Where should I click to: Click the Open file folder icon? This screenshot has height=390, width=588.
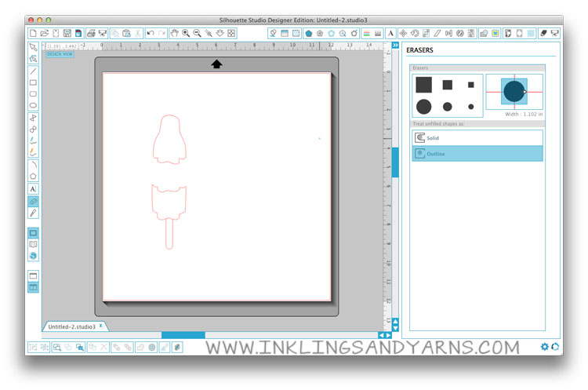click(x=44, y=33)
